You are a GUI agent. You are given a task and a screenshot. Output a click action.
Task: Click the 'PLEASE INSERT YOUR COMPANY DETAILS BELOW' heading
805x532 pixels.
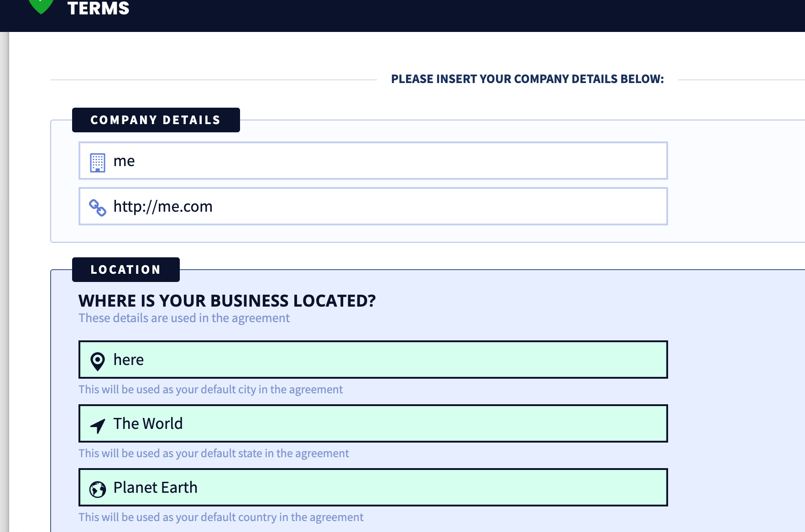(527, 78)
